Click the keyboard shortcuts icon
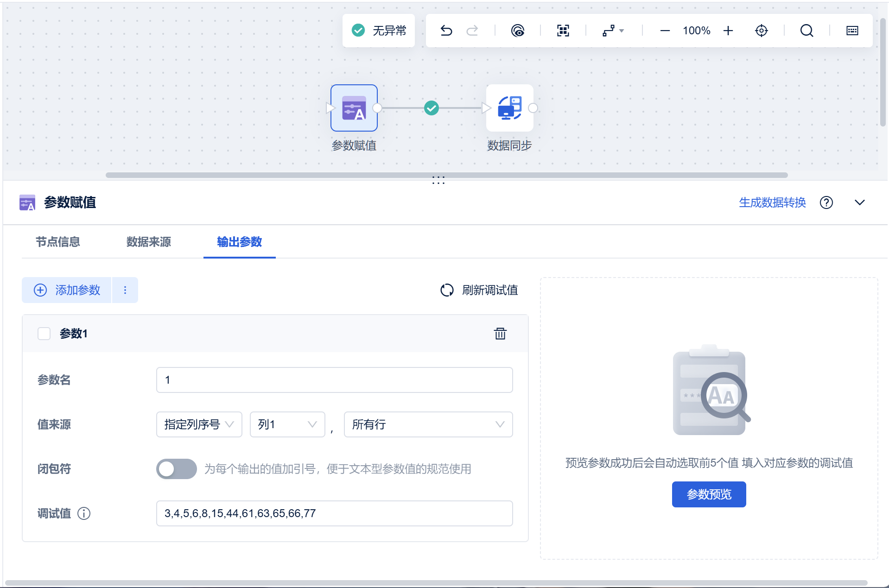889x588 pixels. (852, 31)
